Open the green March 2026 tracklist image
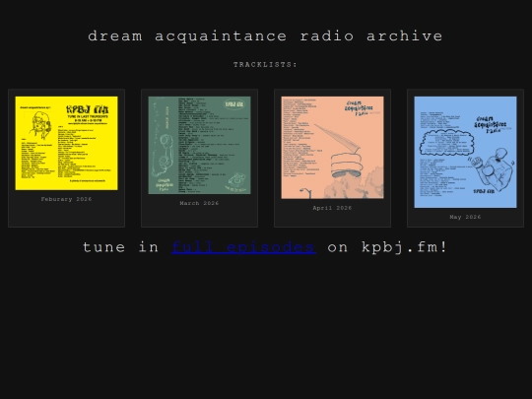Screen dimensions: 532x399 coord(199,145)
